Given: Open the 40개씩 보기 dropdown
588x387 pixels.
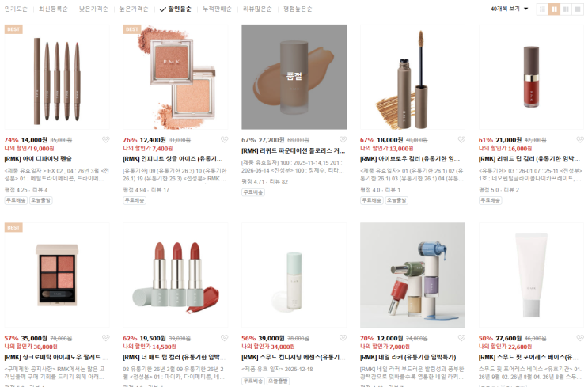Looking at the screenshot, I should [509, 9].
